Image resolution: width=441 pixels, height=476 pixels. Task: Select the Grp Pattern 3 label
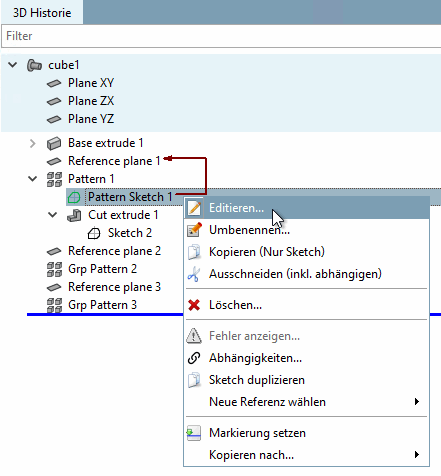click(x=102, y=305)
